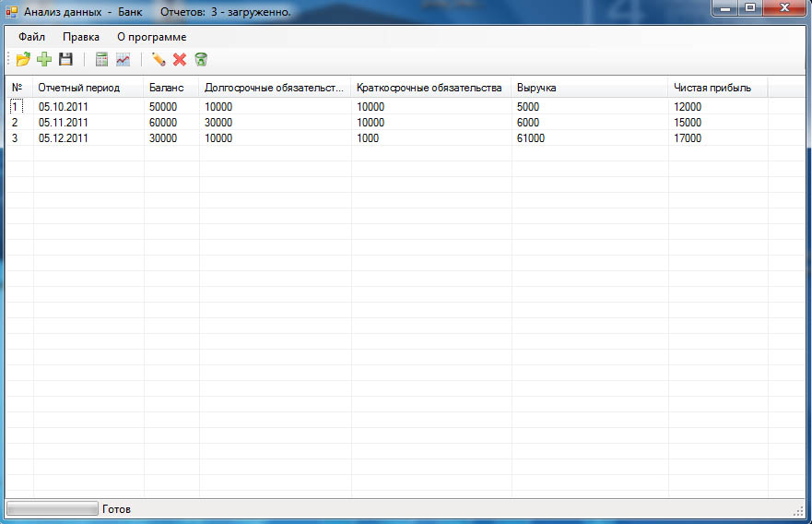The width and height of the screenshot is (812, 524).
Task: Sort by Чистая прибыль column header
Action: tap(718, 88)
